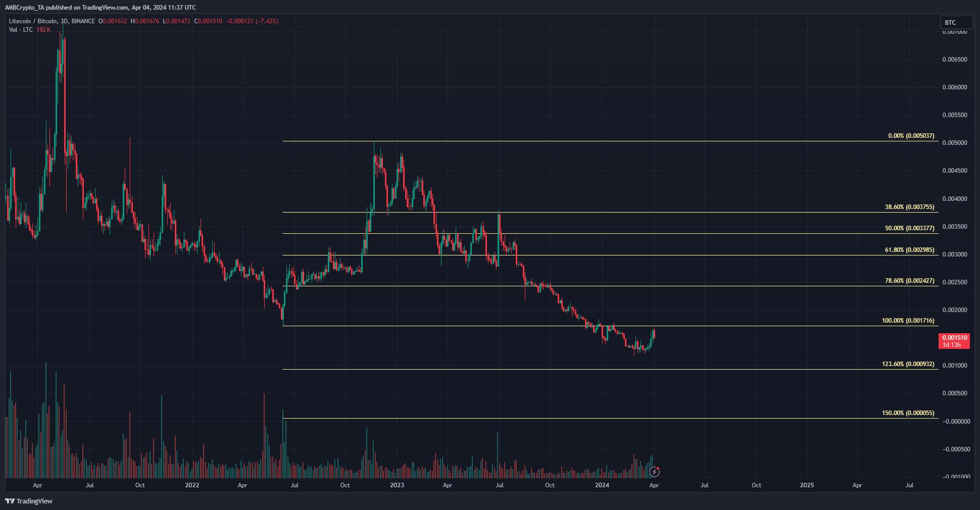
Task: Click the publisher text AMBCrypto_TA at top
Action: (24, 8)
